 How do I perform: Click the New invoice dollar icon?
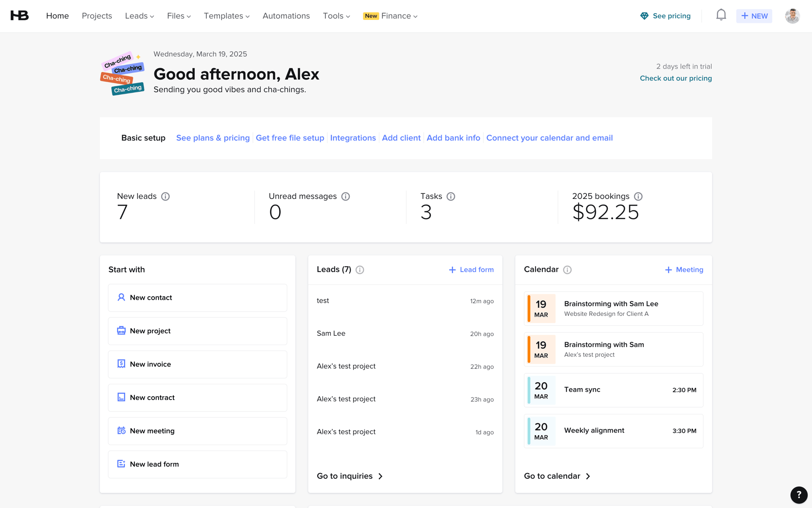pyautogui.click(x=121, y=364)
